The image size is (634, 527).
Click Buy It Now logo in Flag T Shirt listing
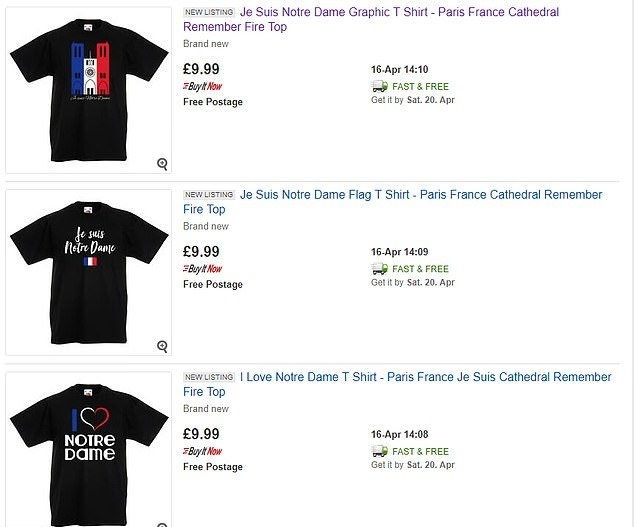click(x=203, y=269)
